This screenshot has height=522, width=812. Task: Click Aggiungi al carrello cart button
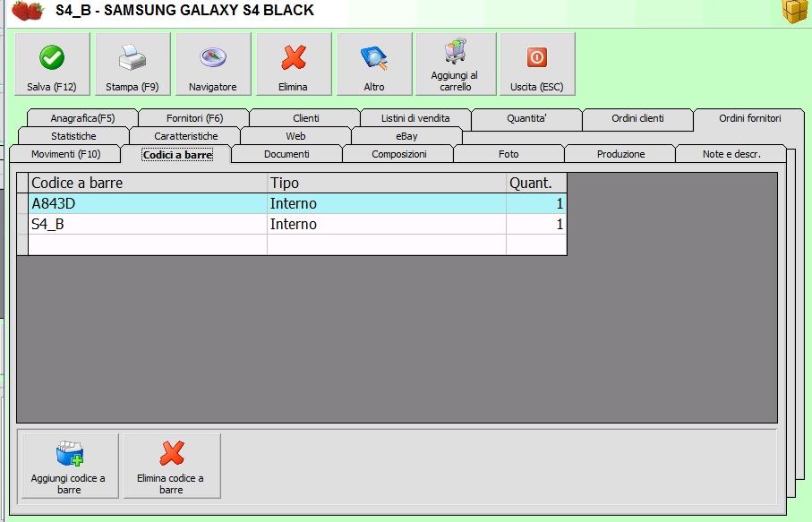click(456, 64)
